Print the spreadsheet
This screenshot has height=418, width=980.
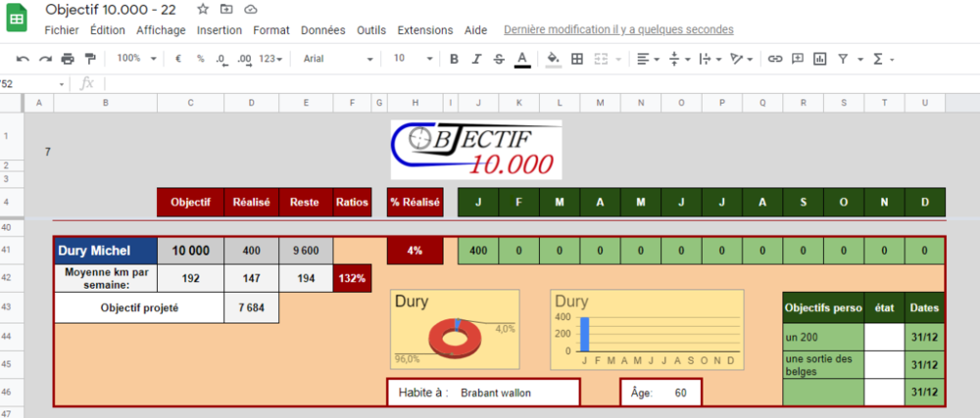pyautogui.click(x=68, y=59)
